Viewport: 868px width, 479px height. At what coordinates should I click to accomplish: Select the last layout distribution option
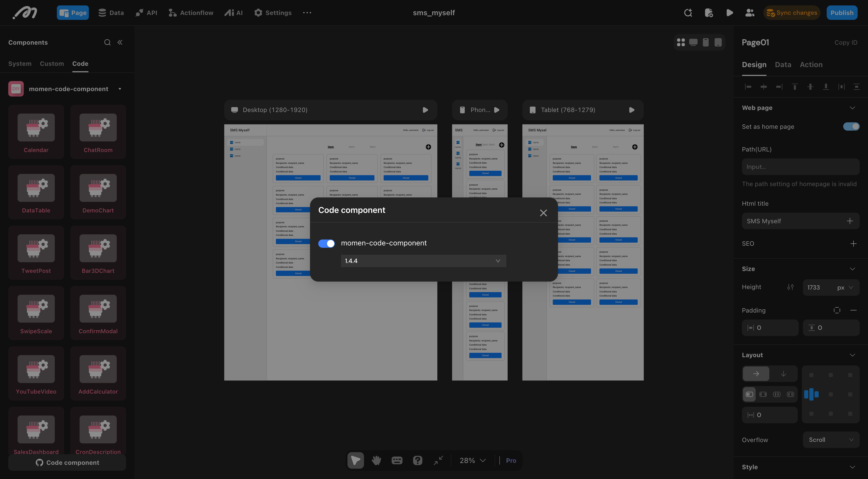[790, 394]
